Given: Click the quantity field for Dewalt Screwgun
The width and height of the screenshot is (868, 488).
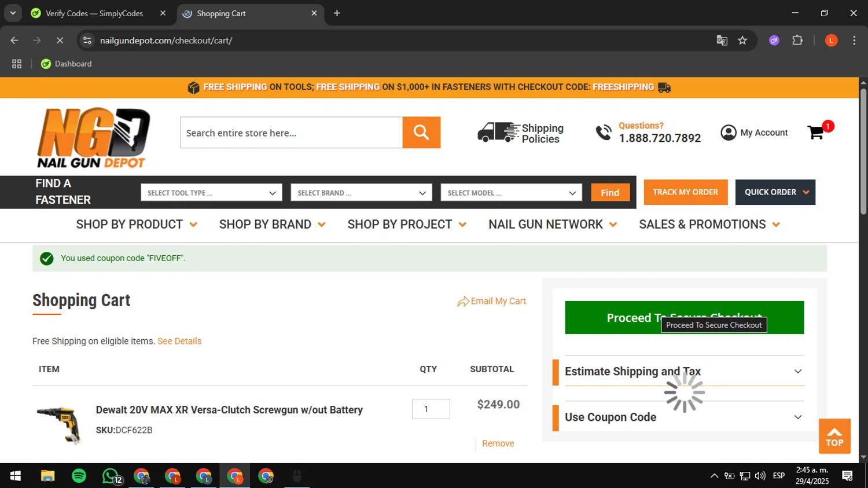Looking at the screenshot, I should tap(431, 409).
